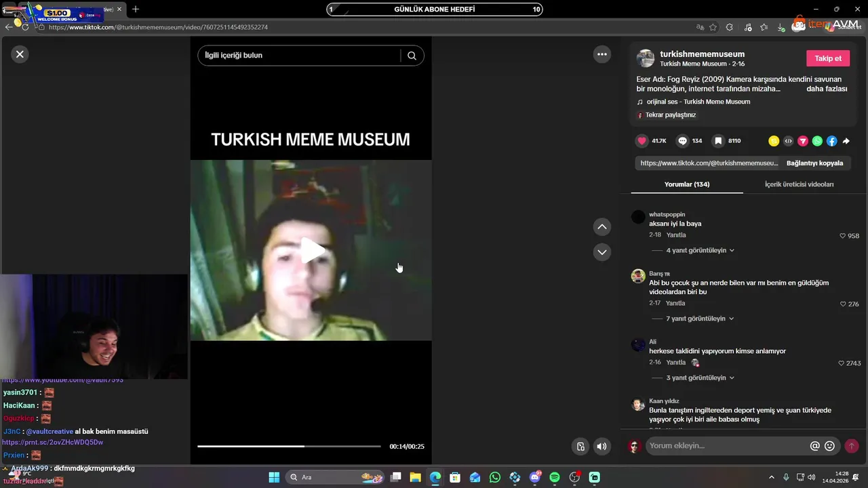This screenshot has width=868, height=488.
Task: Switch to İçerik üreticisi videoları tab
Action: 799,184
